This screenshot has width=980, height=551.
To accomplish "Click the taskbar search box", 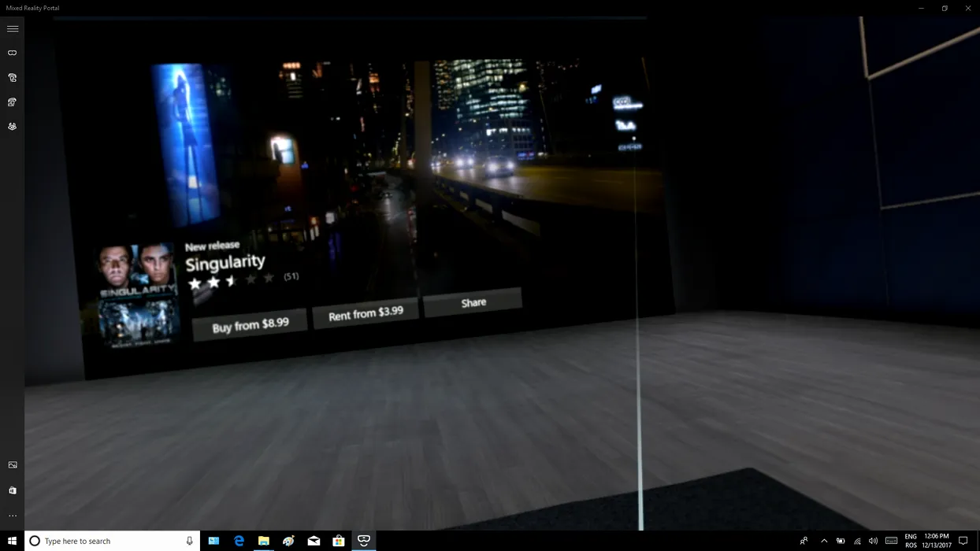I will [112, 541].
